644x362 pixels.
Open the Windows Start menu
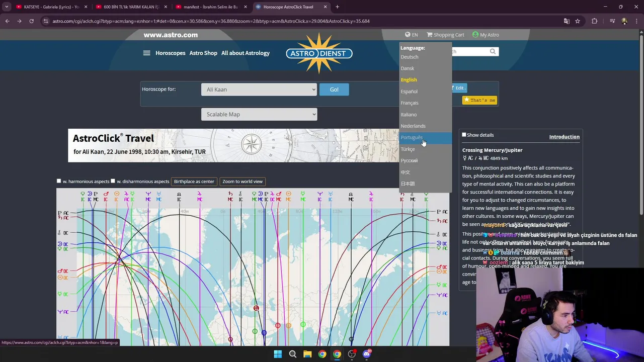pos(278,354)
